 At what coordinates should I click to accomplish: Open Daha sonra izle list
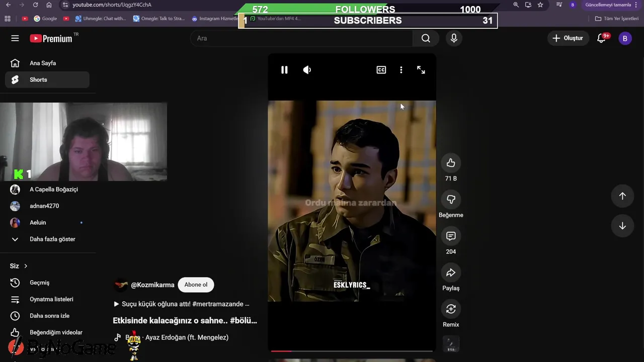pyautogui.click(x=47, y=316)
